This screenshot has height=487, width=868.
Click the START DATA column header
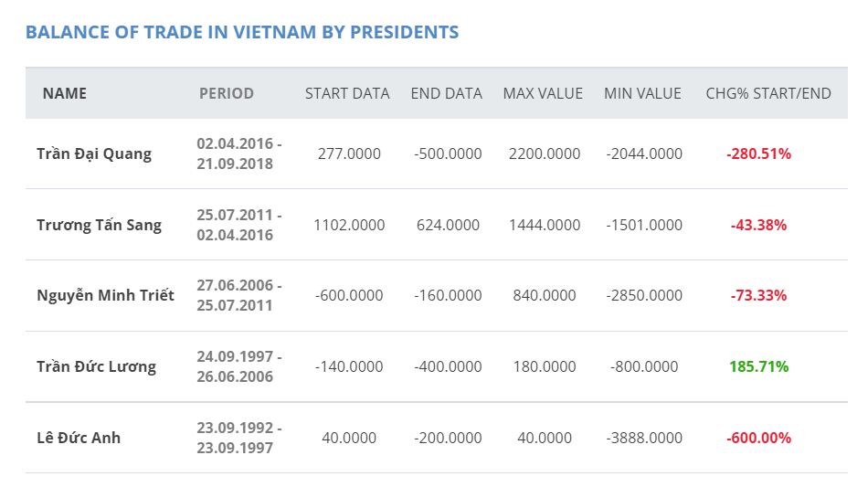[347, 93]
